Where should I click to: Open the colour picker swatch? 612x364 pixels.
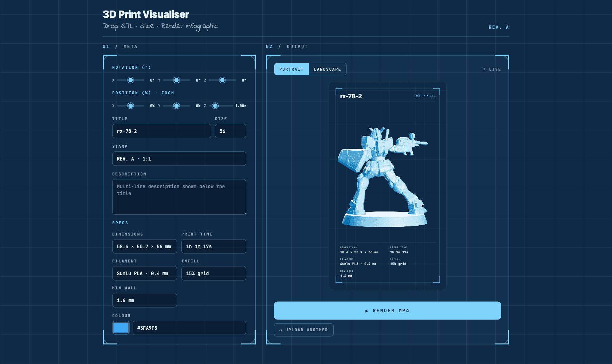click(121, 328)
